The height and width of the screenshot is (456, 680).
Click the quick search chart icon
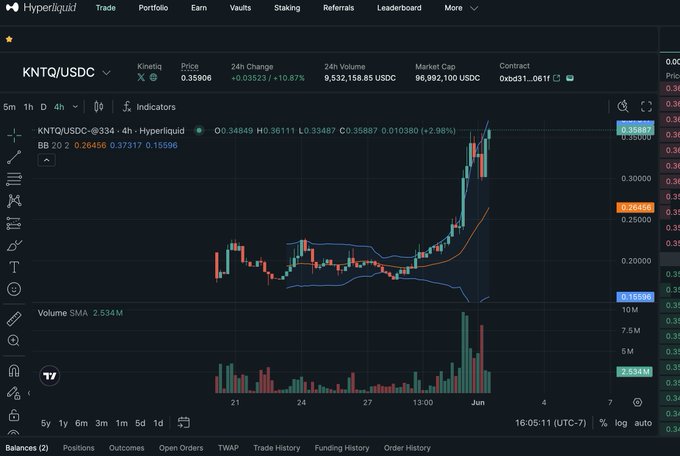623,106
